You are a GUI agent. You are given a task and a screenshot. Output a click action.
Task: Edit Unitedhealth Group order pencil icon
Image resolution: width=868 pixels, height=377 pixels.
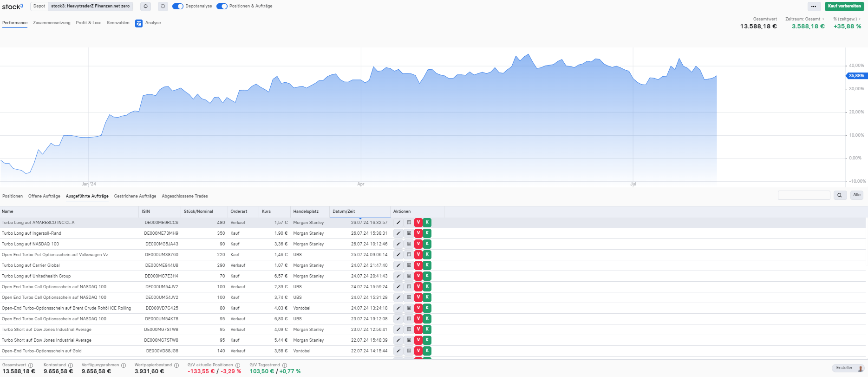point(398,276)
